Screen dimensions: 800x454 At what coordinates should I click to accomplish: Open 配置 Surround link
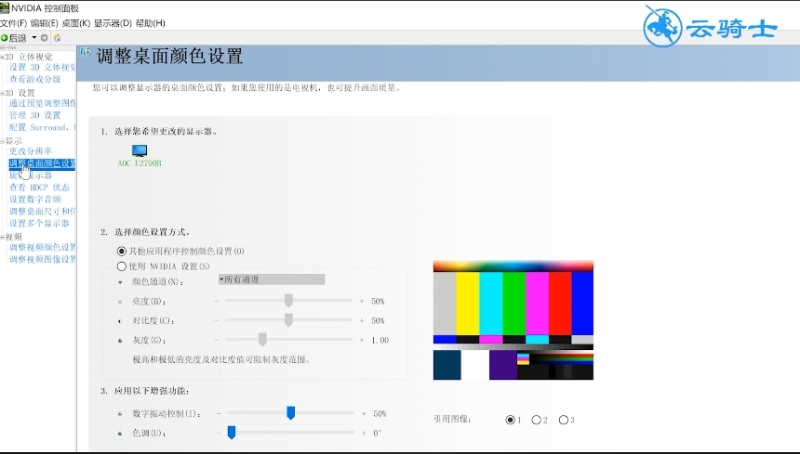pyautogui.click(x=42, y=127)
